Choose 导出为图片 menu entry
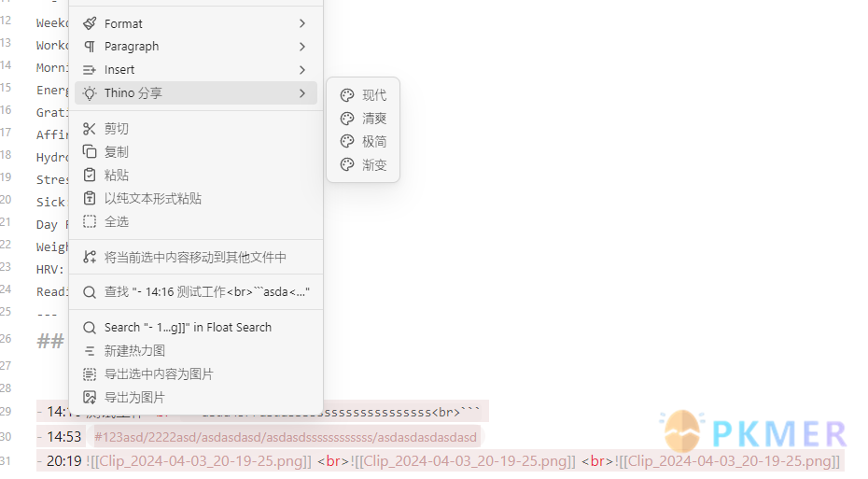This screenshot has height=479, width=868. pos(196,397)
